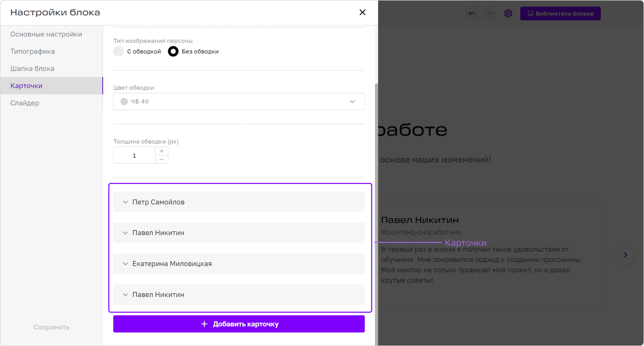
Task: Click chevron beside Петр Самойлов
Action: [125, 202]
